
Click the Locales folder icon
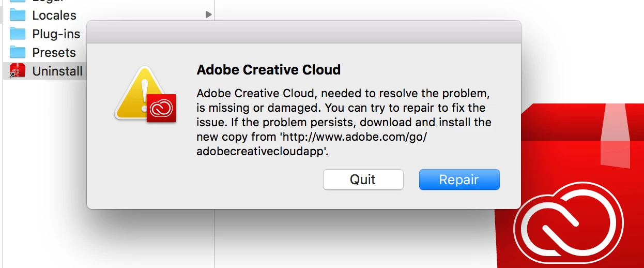coord(18,16)
